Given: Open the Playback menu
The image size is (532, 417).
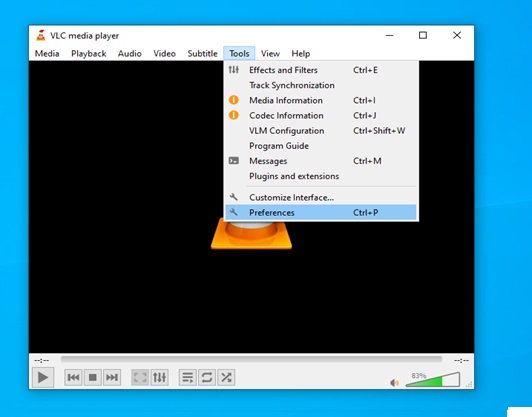Looking at the screenshot, I should tap(89, 54).
